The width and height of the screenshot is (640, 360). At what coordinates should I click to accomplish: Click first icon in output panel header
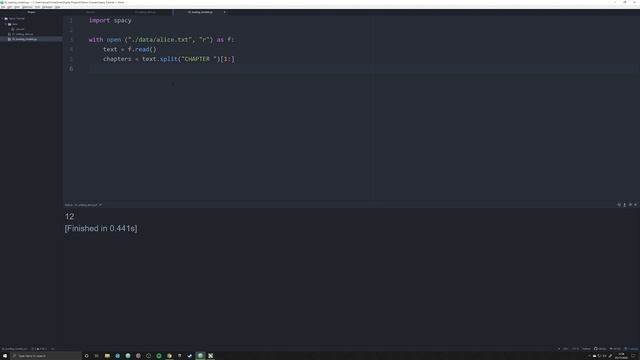pos(619,205)
